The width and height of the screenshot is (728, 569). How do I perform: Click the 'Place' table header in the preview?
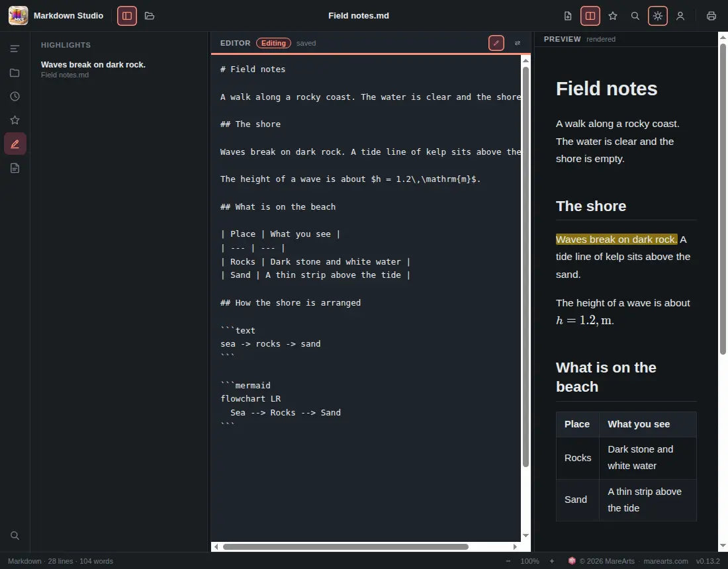point(577,424)
